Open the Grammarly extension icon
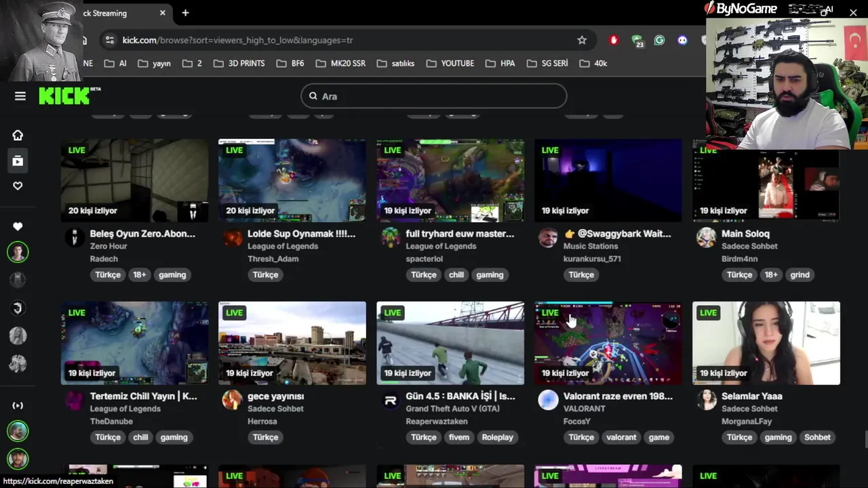The height and width of the screenshot is (488, 868). [x=659, y=40]
